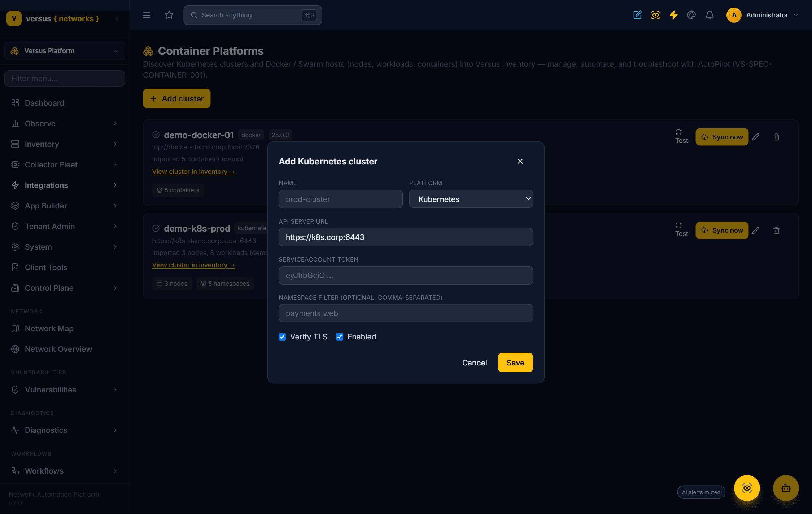Focus the cluster Name field
The height and width of the screenshot is (514, 812).
(x=340, y=199)
